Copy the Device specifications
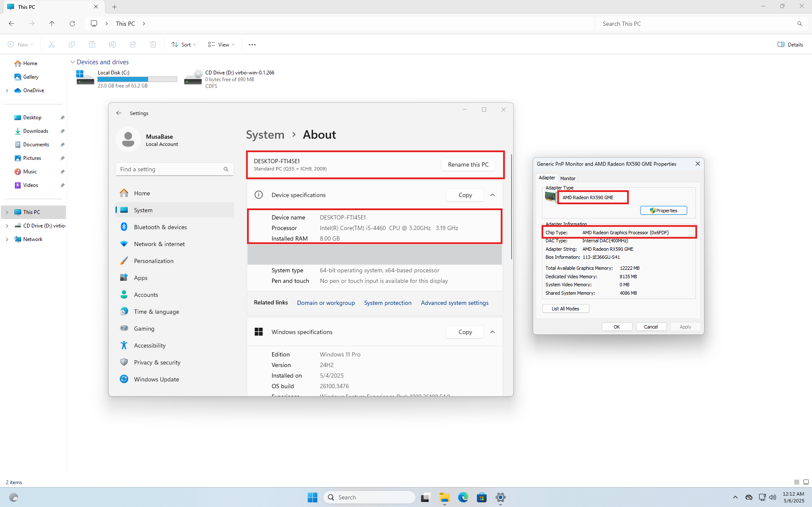 pyautogui.click(x=465, y=195)
